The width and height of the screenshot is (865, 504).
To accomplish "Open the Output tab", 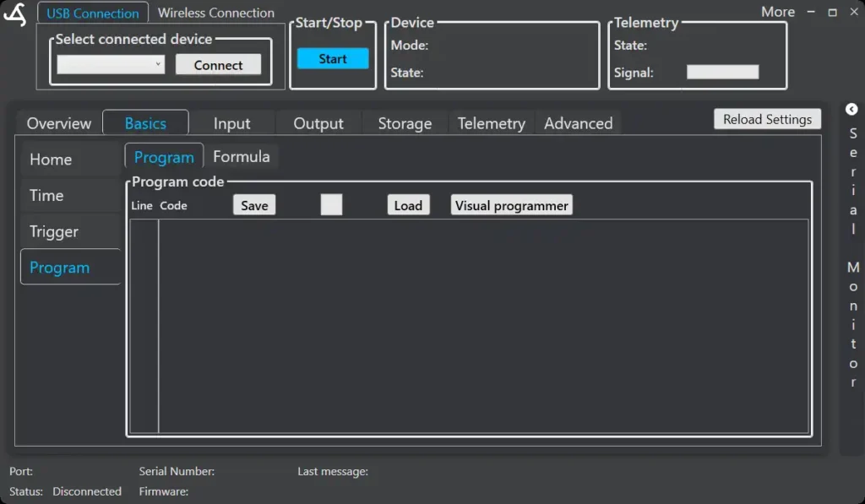I will pyautogui.click(x=318, y=123).
